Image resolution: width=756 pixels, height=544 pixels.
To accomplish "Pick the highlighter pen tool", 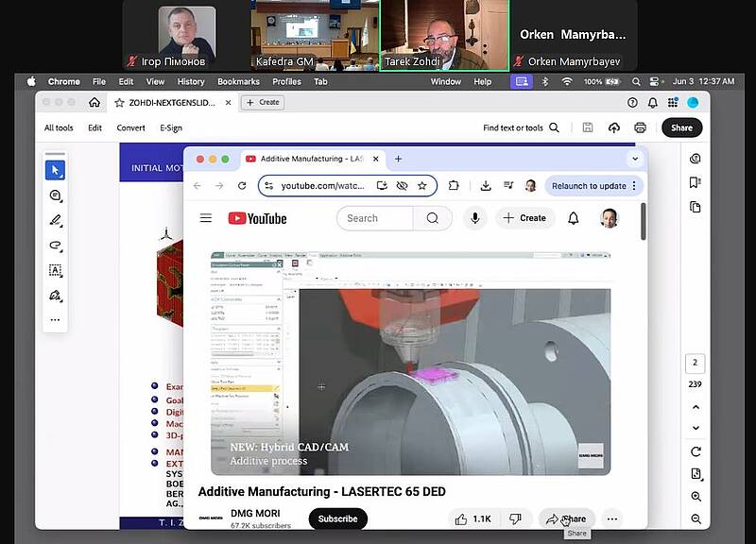I will click(55, 220).
